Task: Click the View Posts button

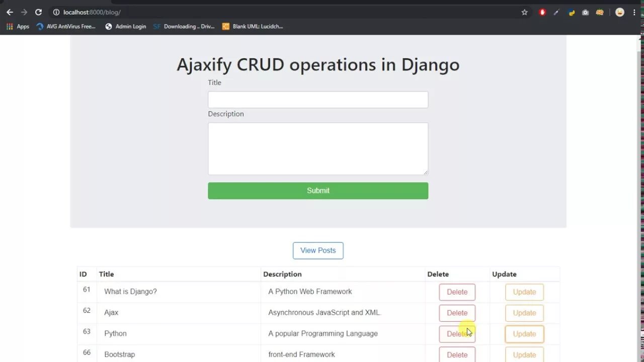Action: pyautogui.click(x=318, y=250)
